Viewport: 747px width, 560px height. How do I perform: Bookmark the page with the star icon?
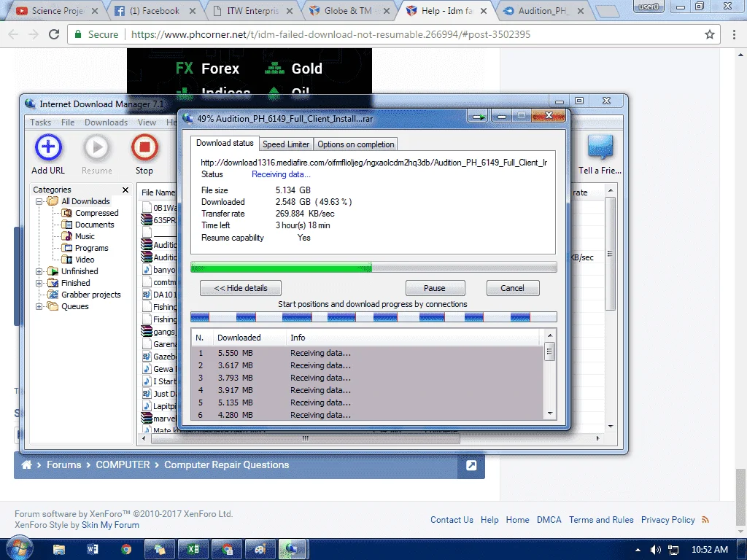pos(710,34)
